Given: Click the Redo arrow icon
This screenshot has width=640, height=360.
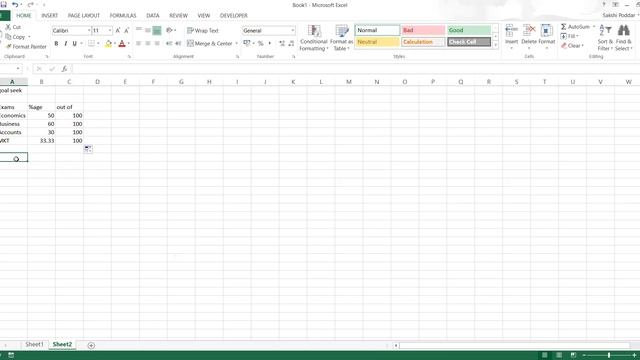Looking at the screenshot, I should pyautogui.click(x=30, y=4).
